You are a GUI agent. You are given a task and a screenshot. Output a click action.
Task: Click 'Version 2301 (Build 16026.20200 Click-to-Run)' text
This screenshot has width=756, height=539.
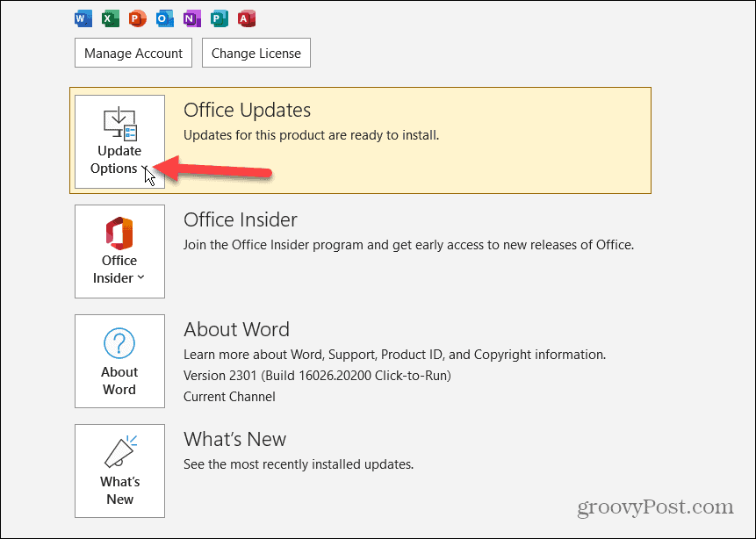click(x=317, y=376)
